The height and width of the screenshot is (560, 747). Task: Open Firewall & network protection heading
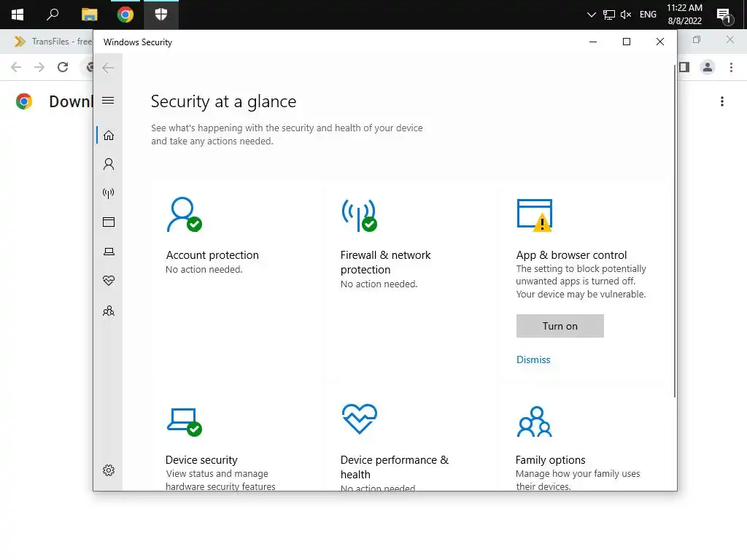point(385,262)
